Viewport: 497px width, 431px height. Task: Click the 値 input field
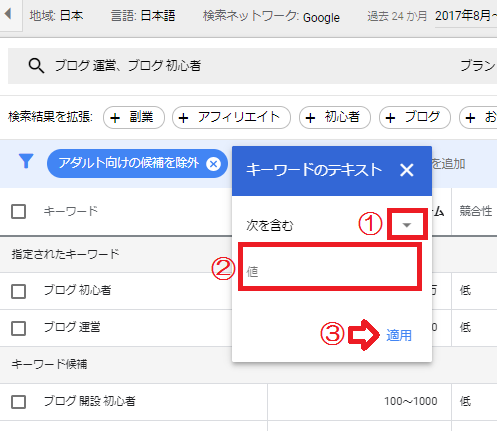[x=330, y=267]
